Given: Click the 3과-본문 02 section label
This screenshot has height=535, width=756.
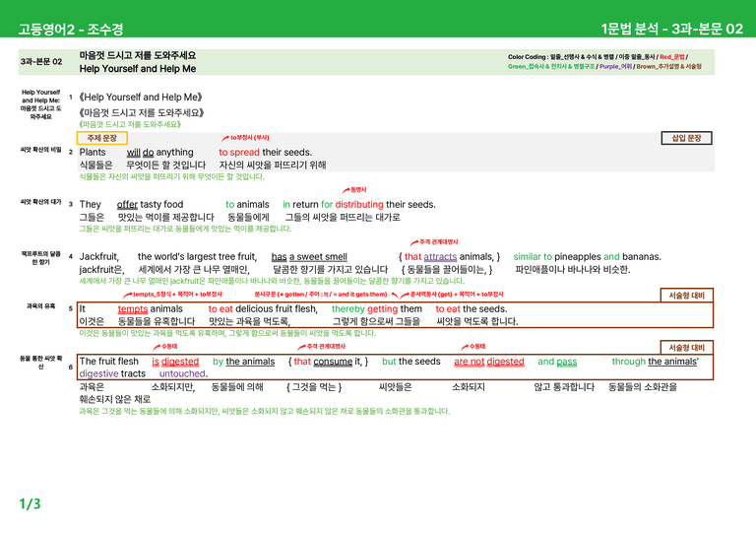Looking at the screenshot, I should pyautogui.click(x=41, y=62).
